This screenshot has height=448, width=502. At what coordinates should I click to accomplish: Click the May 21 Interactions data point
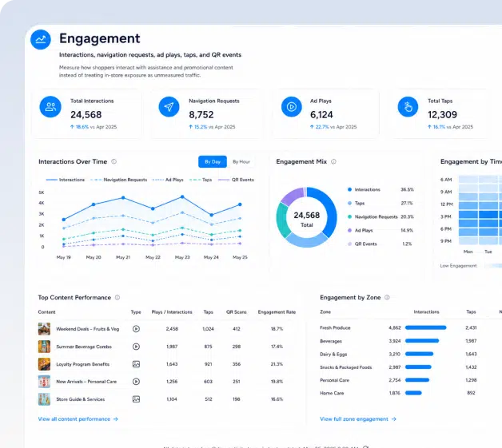tap(123, 198)
